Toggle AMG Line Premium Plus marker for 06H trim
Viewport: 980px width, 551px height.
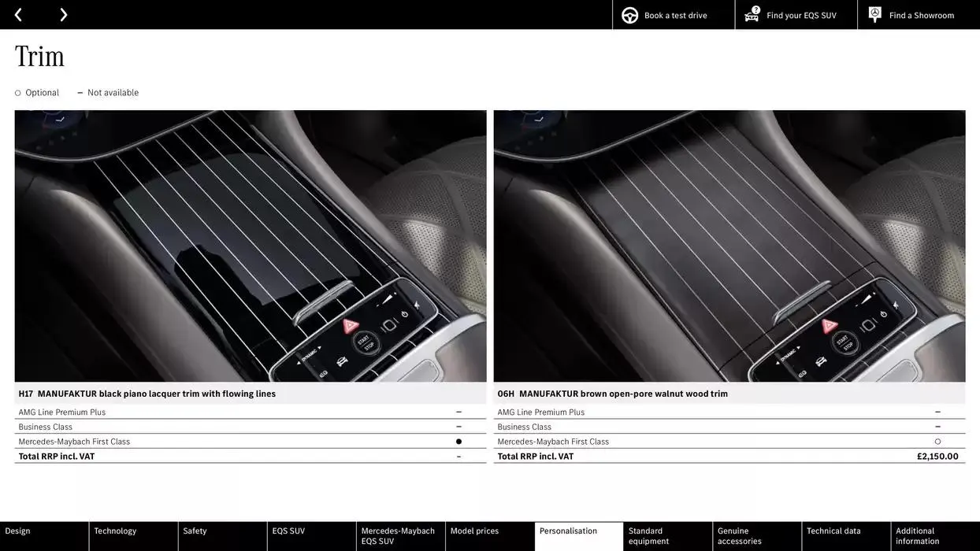point(937,411)
